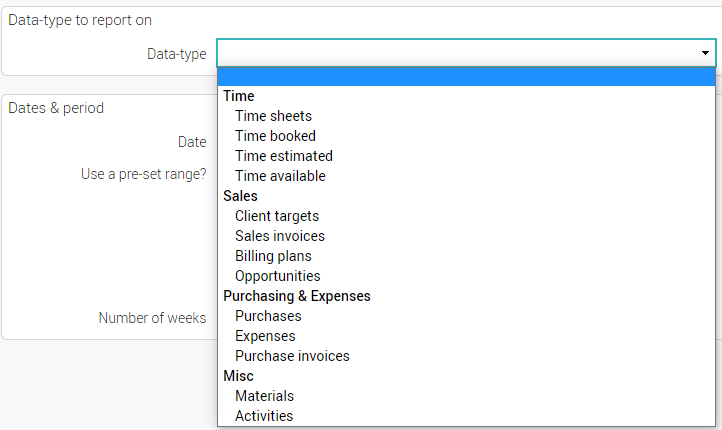722x430 pixels.
Task: Pick Billing plans from dropdown
Action: pos(273,256)
